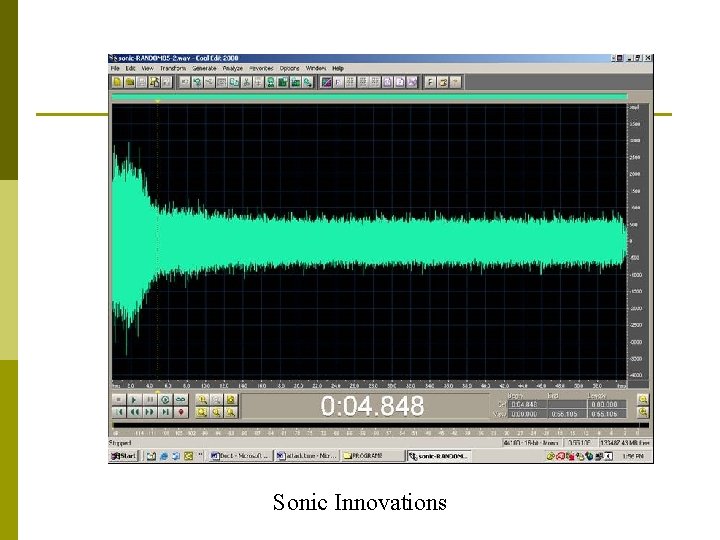
Task: Open the Favorites menu
Action: click(x=261, y=68)
